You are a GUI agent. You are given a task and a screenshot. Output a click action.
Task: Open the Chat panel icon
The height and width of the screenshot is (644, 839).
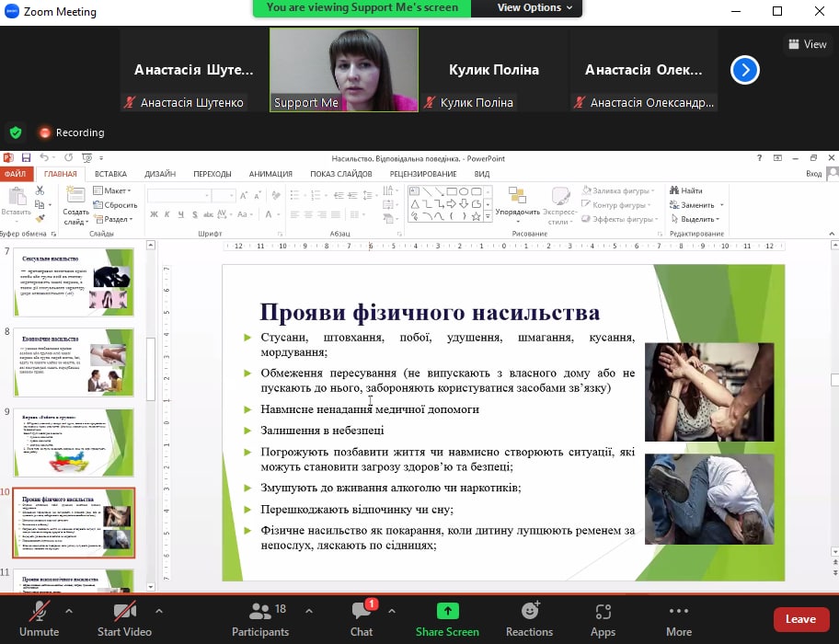click(362, 612)
